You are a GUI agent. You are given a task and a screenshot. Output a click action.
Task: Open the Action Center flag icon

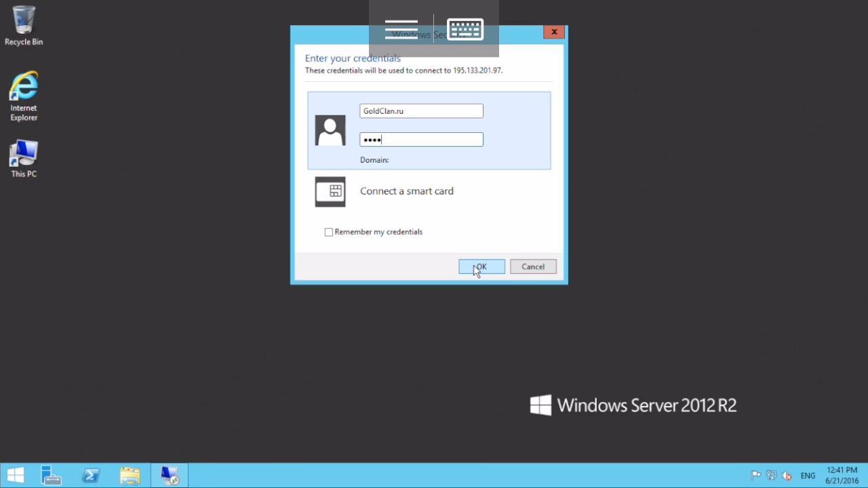755,476
